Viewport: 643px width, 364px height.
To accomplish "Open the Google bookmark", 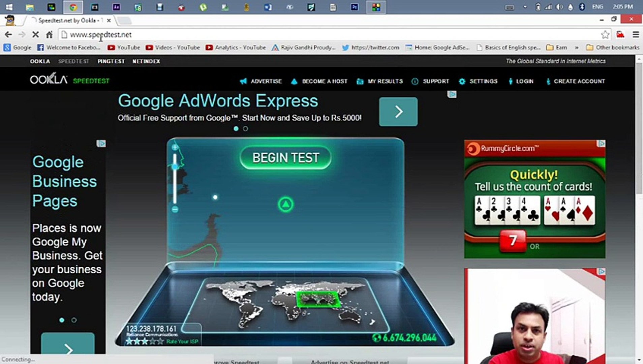I will (x=18, y=48).
